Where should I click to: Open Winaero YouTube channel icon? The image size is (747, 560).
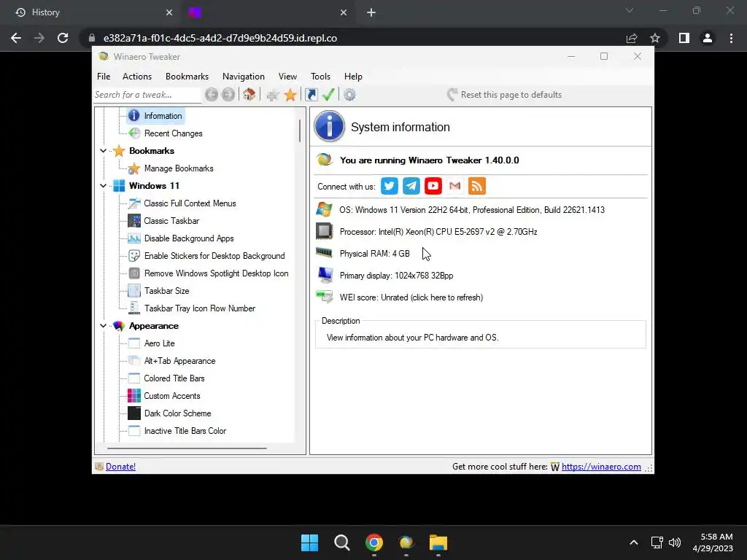click(x=433, y=186)
